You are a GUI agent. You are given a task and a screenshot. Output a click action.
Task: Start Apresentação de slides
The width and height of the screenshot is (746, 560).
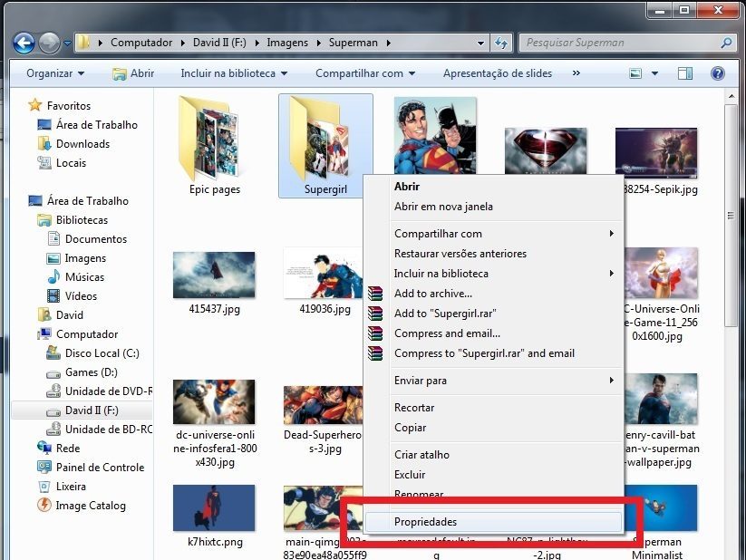(x=498, y=73)
